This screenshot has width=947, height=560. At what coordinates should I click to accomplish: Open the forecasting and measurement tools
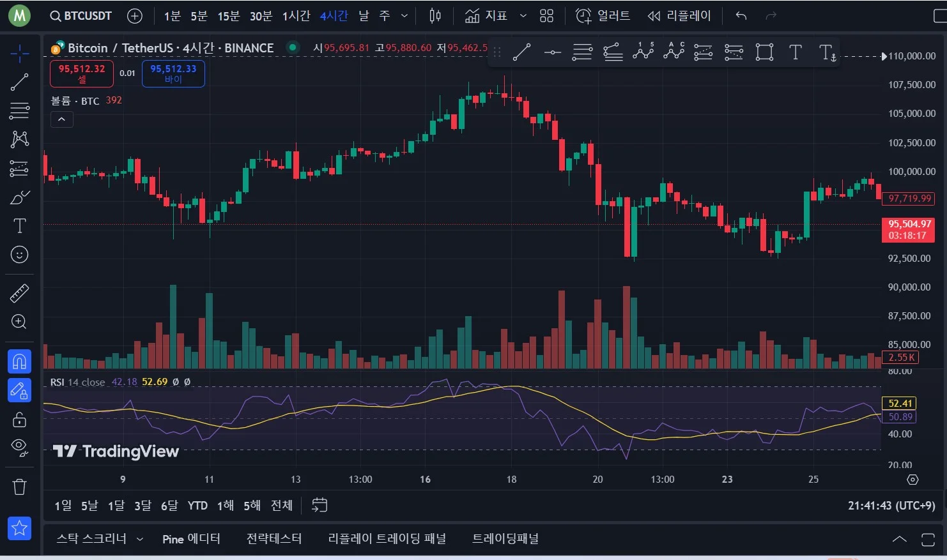click(x=20, y=168)
